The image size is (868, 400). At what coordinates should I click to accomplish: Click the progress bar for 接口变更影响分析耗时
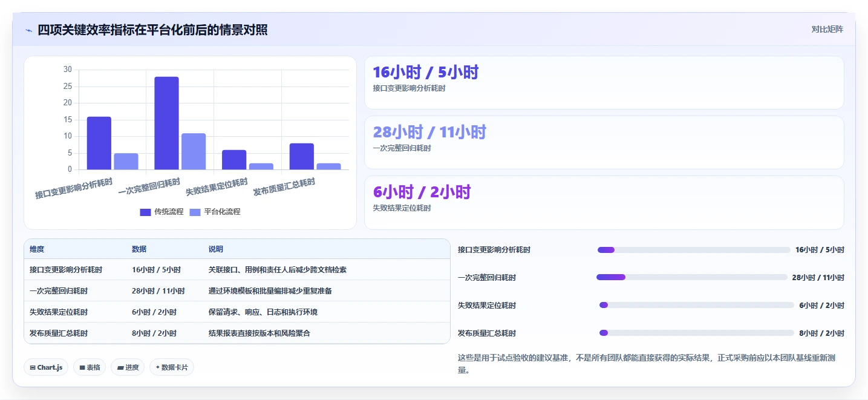point(694,250)
